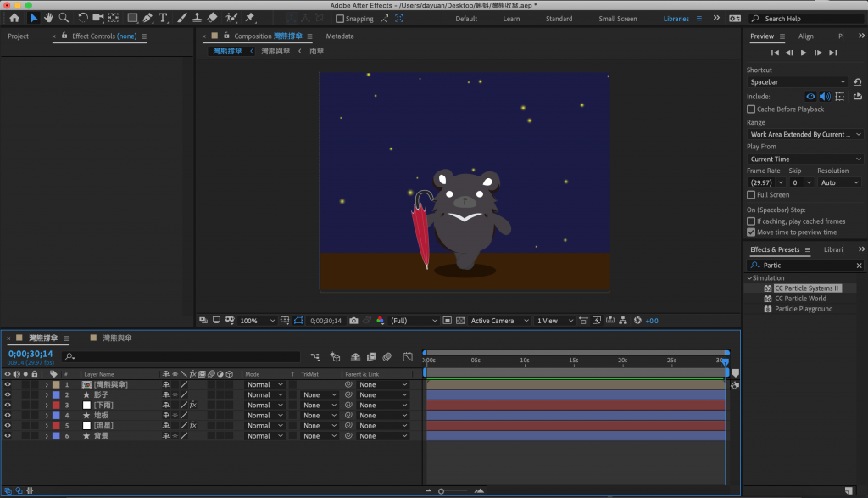Select the Home icon in toolbar
The height and width of the screenshot is (498, 868).
click(x=14, y=19)
